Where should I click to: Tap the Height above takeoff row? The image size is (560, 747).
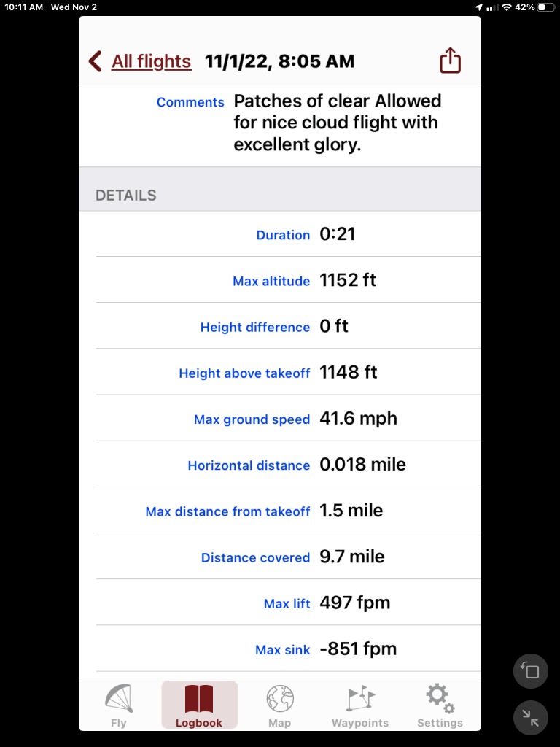(288, 373)
